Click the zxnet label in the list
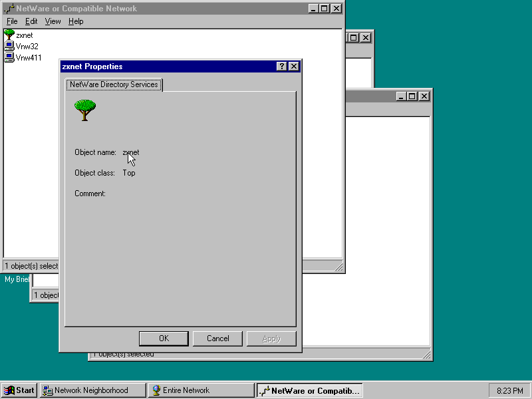This screenshot has height=399, width=532. click(25, 35)
